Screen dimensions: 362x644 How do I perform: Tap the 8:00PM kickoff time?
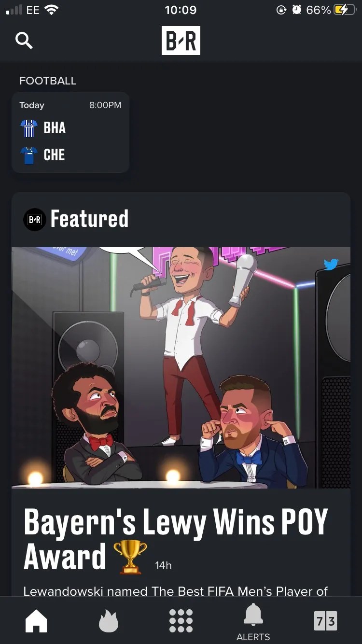pyautogui.click(x=105, y=105)
